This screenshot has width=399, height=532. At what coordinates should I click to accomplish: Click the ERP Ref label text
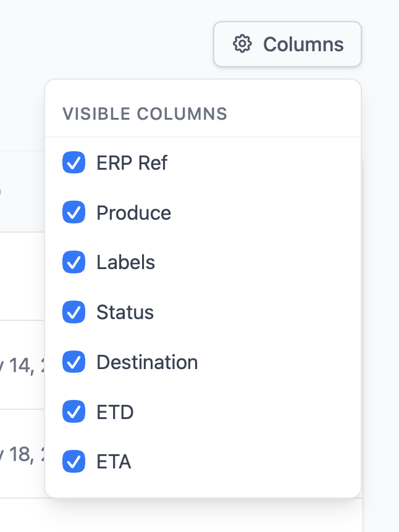[x=132, y=163]
